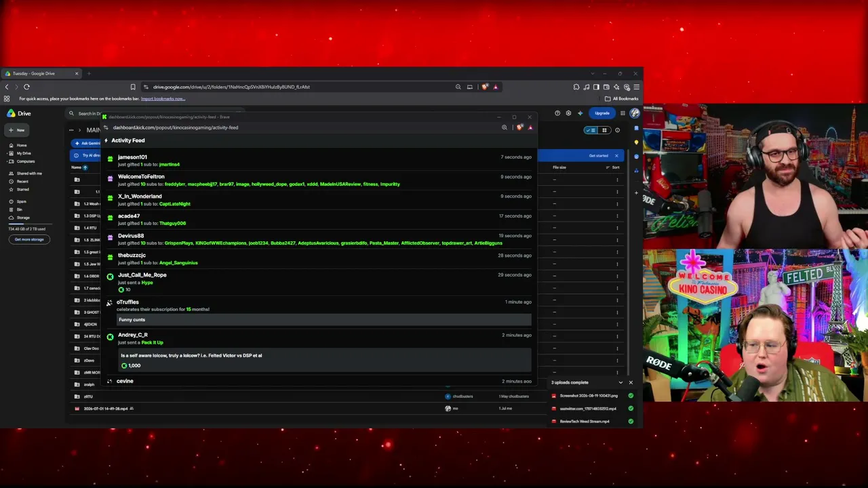Click Import bookmarks now link
This screenshot has width=868, height=488.
(163, 99)
